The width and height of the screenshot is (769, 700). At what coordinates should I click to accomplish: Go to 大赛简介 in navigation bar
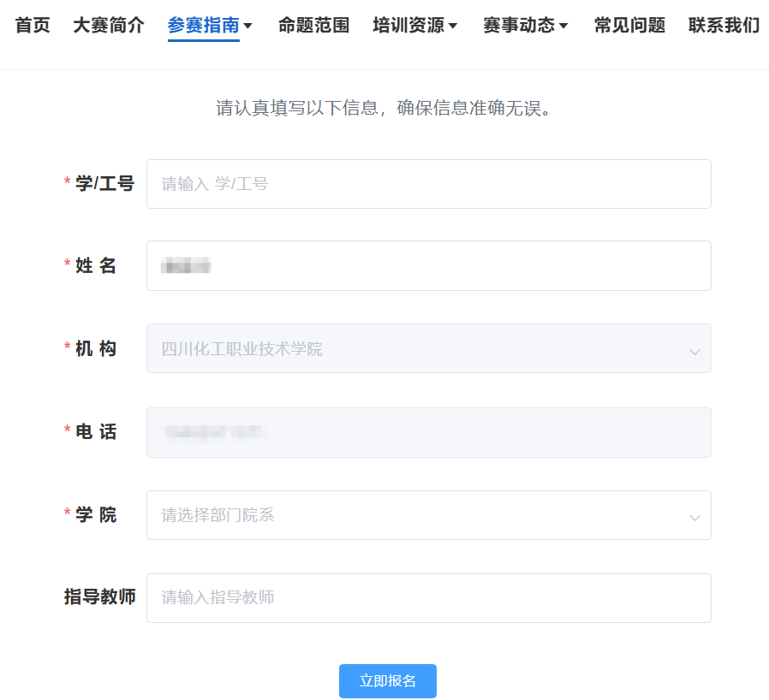(108, 26)
